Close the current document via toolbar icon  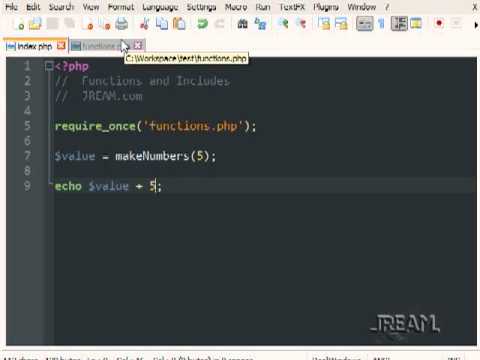(x=88, y=24)
